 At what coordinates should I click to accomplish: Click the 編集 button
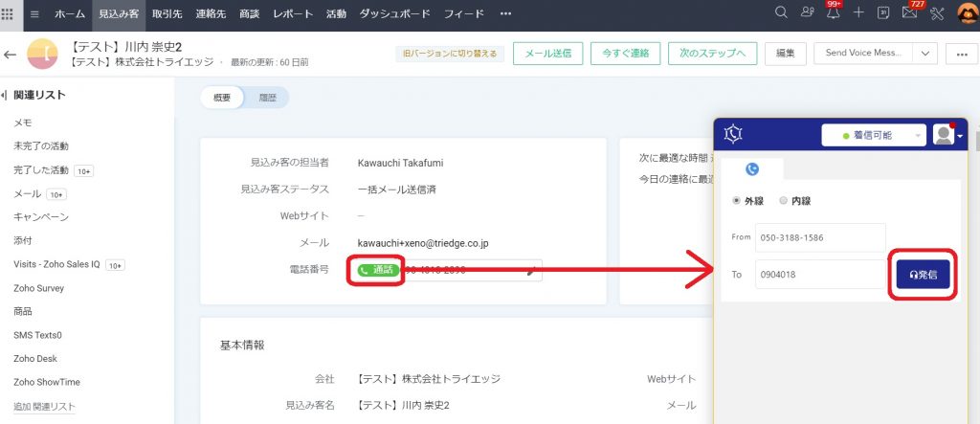[786, 54]
